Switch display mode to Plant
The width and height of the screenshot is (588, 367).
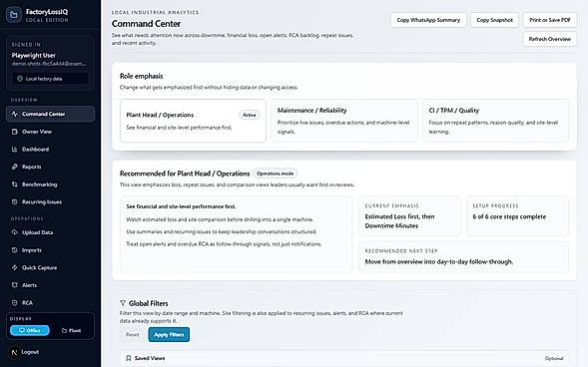pyautogui.click(x=71, y=330)
